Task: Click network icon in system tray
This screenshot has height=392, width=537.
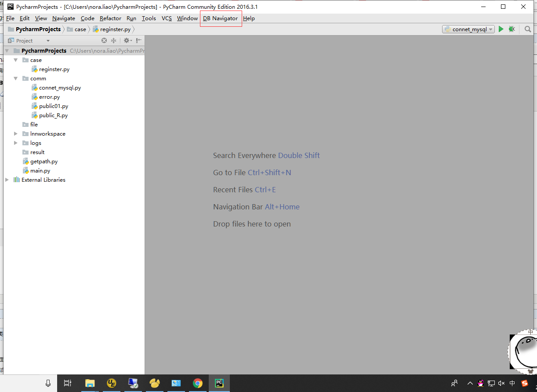Action: point(491,383)
